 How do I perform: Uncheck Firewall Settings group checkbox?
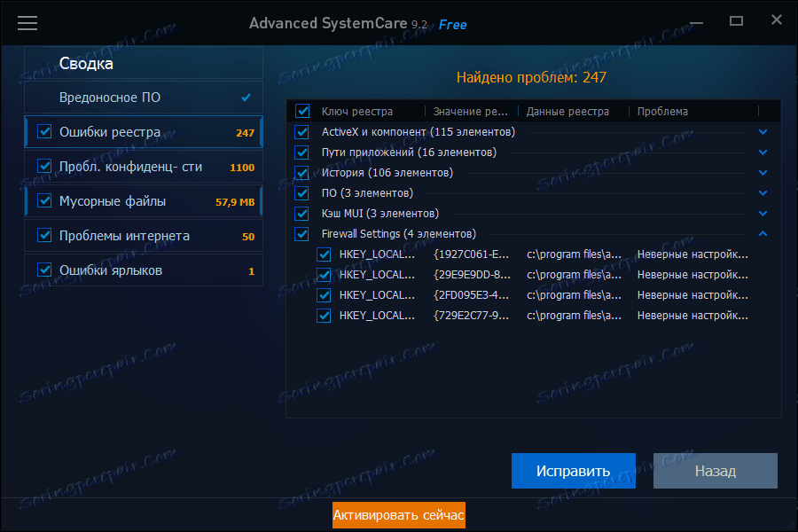[301, 234]
